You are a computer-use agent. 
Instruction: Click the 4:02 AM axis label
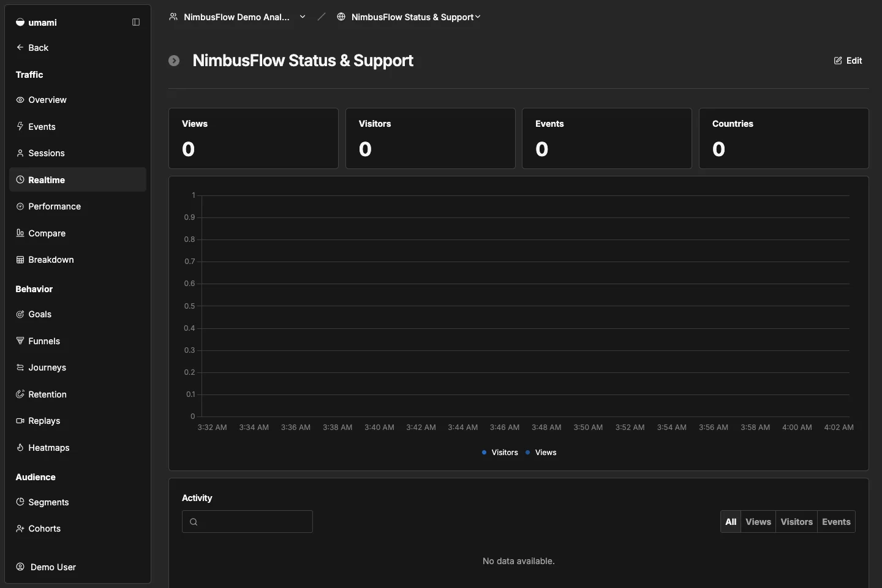pyautogui.click(x=839, y=428)
